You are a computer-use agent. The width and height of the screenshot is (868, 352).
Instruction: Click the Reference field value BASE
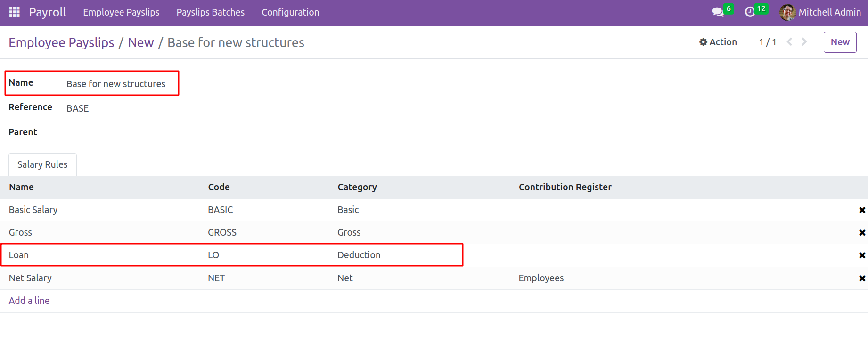(x=78, y=108)
